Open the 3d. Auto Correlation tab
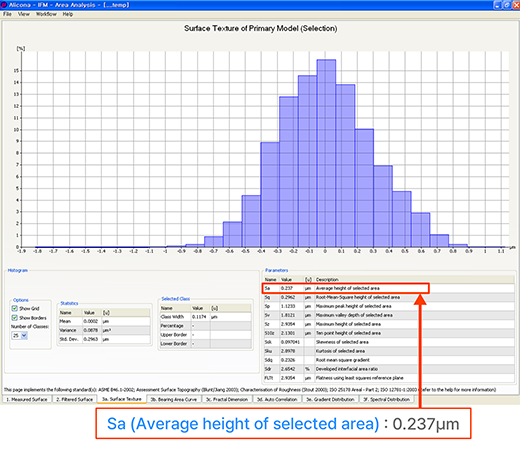The width and height of the screenshot is (520, 465). [277, 399]
